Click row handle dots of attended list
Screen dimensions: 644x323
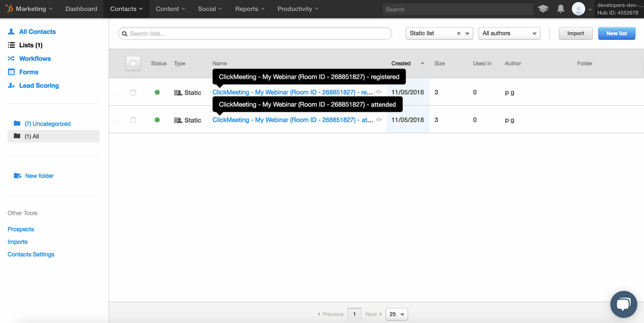click(x=117, y=121)
